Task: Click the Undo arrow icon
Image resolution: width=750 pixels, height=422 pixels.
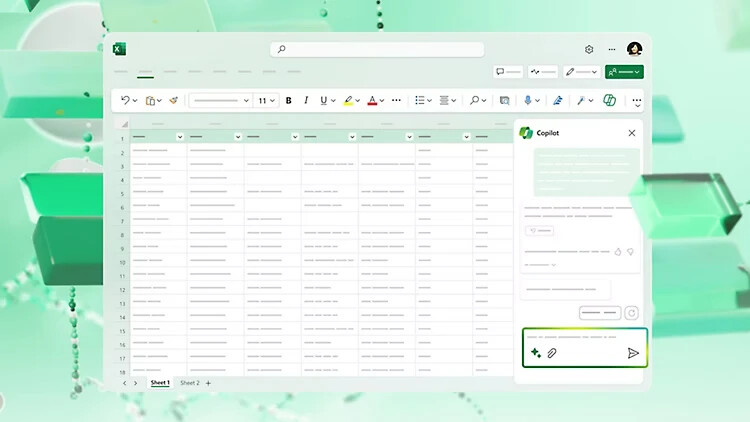Action: pyautogui.click(x=125, y=100)
